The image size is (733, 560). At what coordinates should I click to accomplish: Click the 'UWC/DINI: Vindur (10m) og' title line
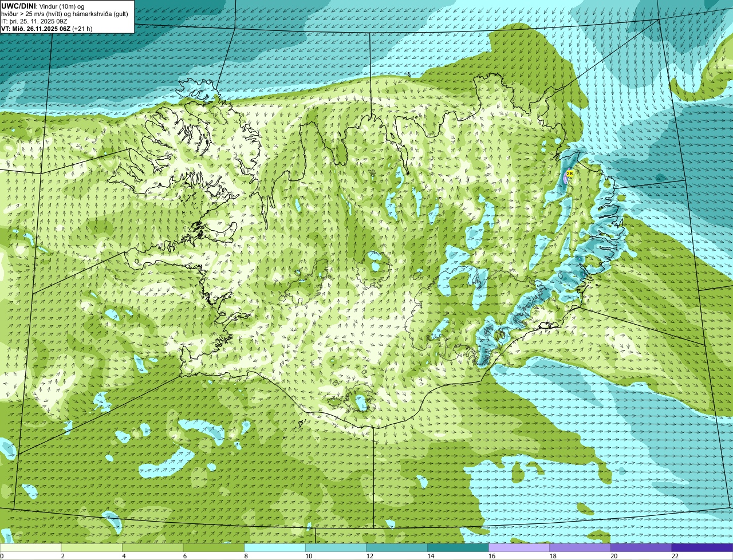point(43,6)
